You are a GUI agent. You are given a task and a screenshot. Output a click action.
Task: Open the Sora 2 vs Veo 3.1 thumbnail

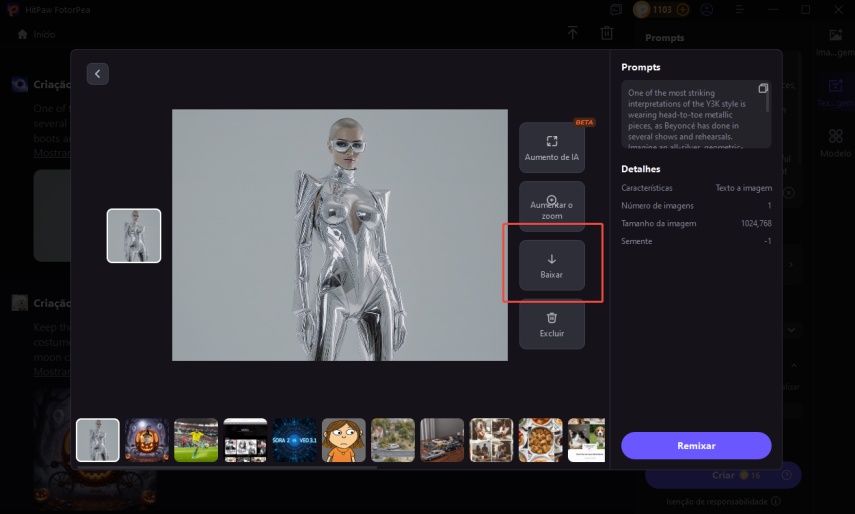coord(294,440)
